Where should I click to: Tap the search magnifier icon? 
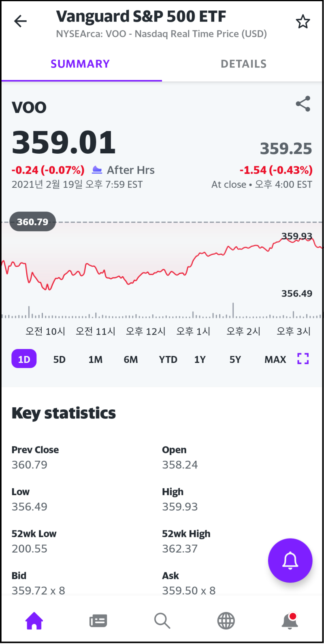click(162, 620)
